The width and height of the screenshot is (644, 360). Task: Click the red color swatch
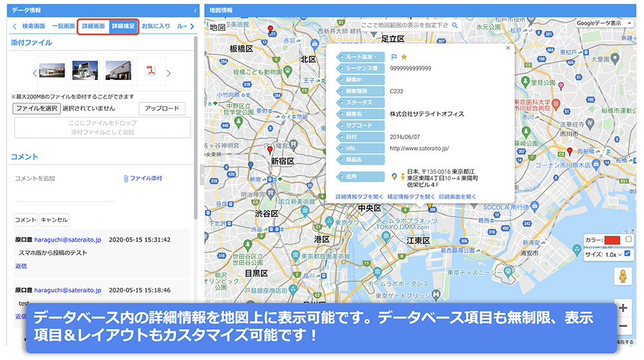pos(612,240)
